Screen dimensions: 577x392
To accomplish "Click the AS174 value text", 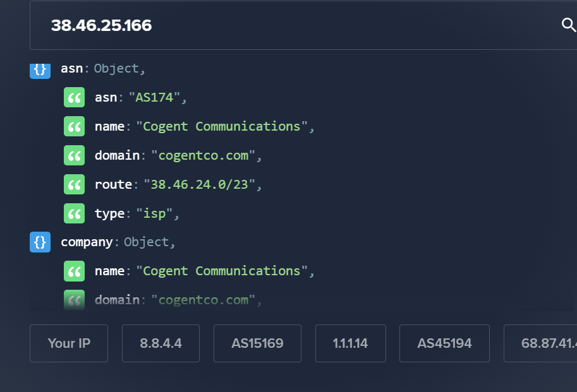I will tap(154, 97).
